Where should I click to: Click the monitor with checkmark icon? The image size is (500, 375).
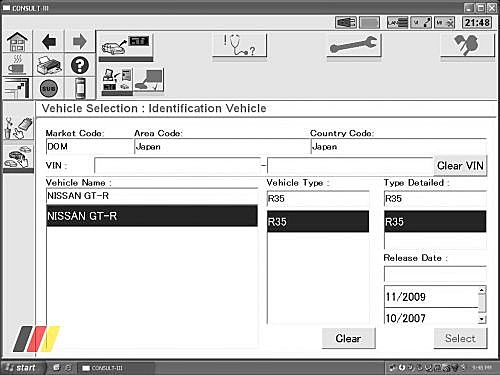click(149, 80)
